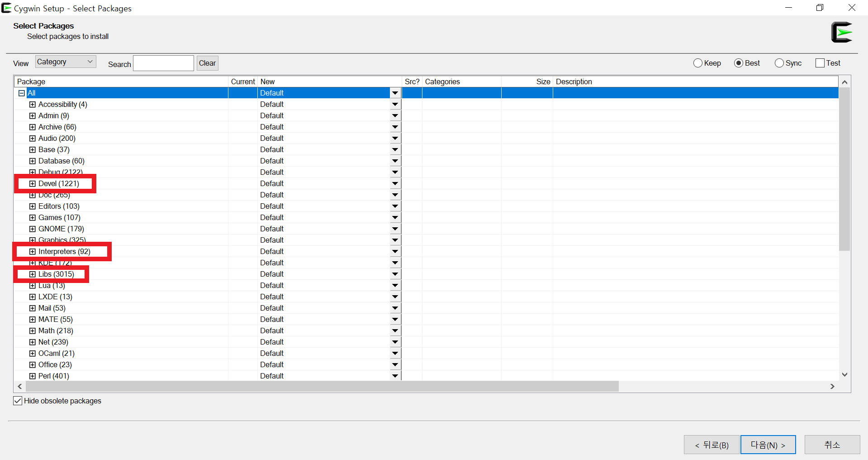Restore down the Cygwin Setup window
Screen dimensions: 868x460
tap(820, 8)
